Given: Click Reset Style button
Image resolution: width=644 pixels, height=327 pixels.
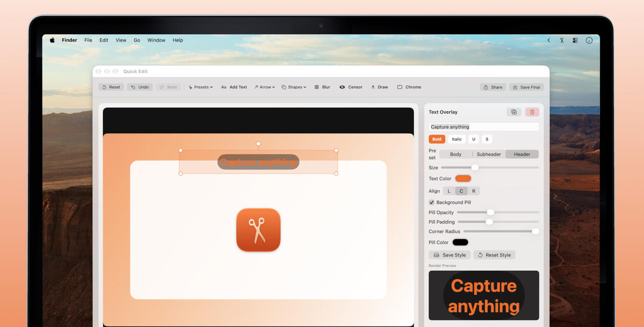Looking at the screenshot, I should pos(495,255).
